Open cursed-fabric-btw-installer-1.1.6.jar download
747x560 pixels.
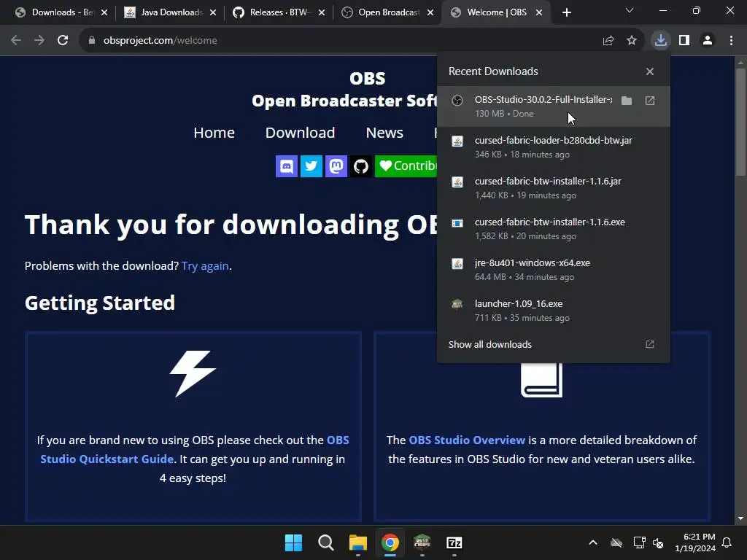coord(553,188)
